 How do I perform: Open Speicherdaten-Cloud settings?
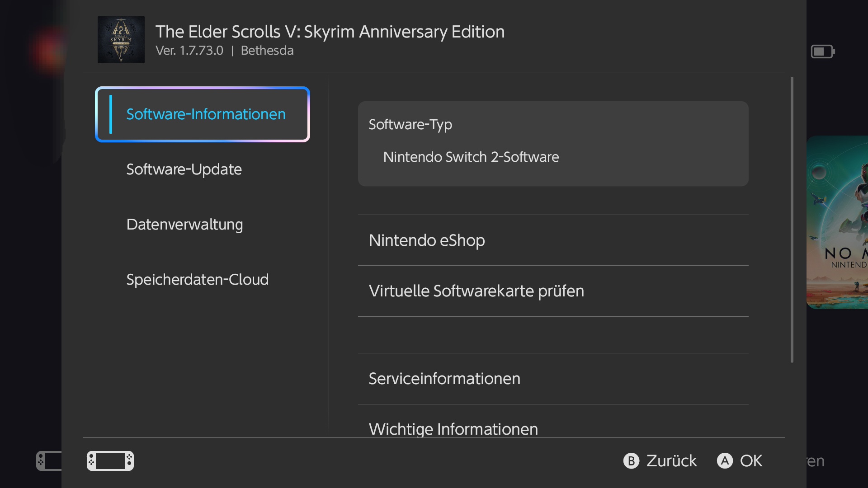(197, 280)
